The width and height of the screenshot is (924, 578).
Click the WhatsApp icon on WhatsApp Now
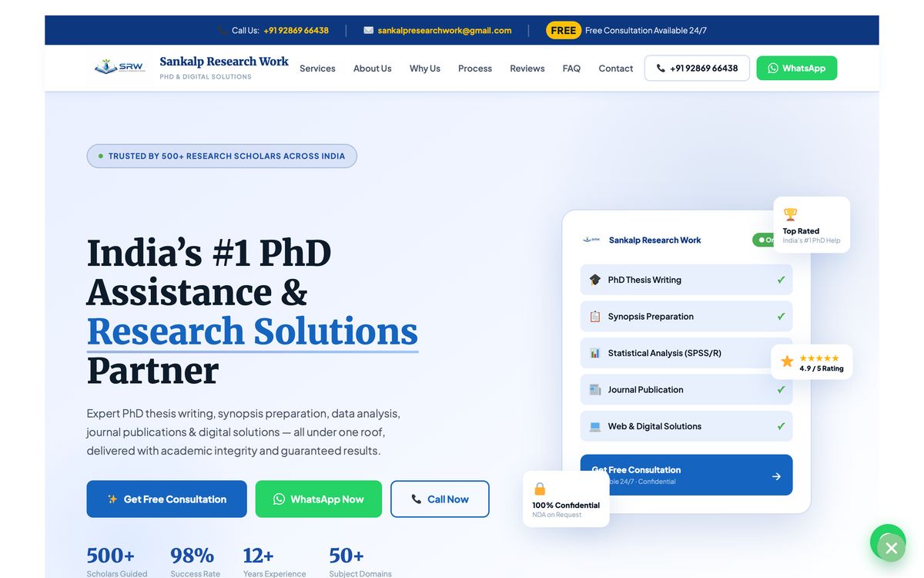[x=280, y=499]
